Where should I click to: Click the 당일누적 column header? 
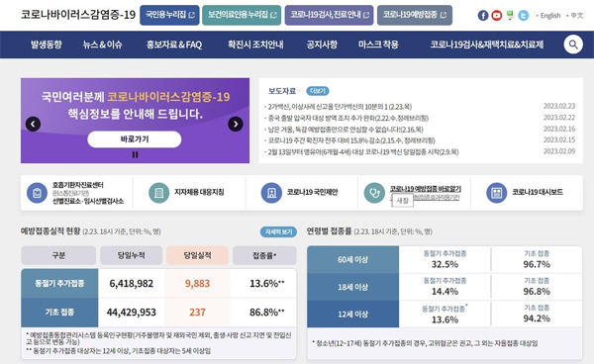[x=131, y=255]
